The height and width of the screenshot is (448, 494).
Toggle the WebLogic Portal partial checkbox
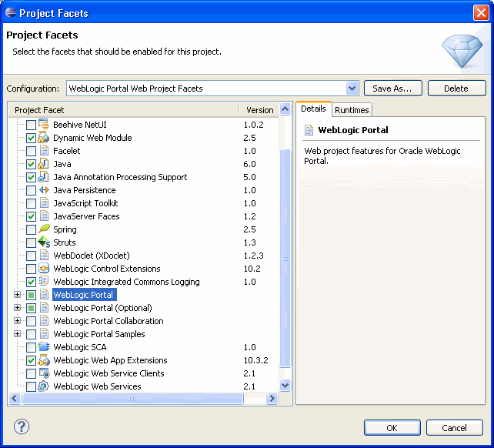[31, 295]
